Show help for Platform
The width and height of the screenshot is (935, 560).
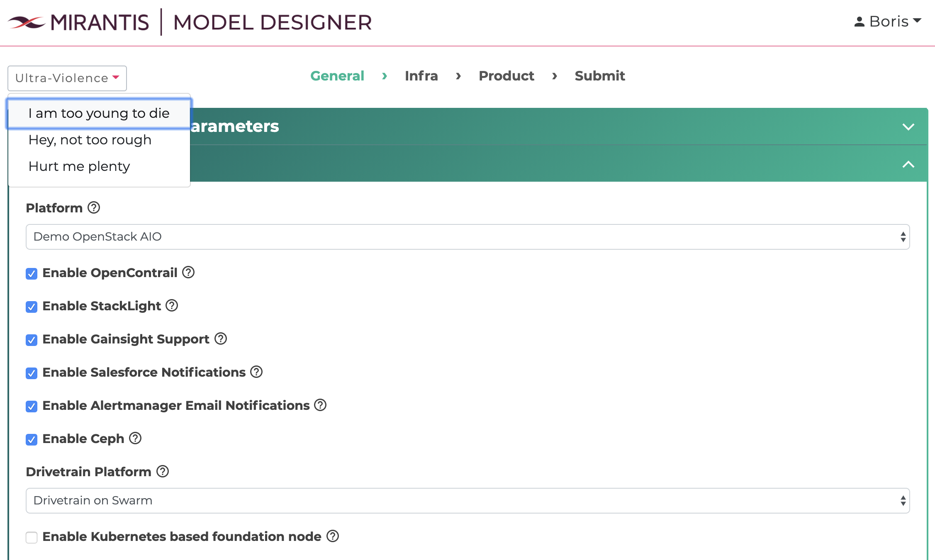[x=94, y=207]
